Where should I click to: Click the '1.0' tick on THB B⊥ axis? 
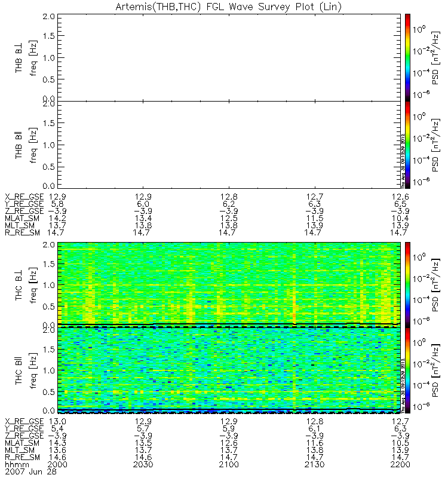49,57
